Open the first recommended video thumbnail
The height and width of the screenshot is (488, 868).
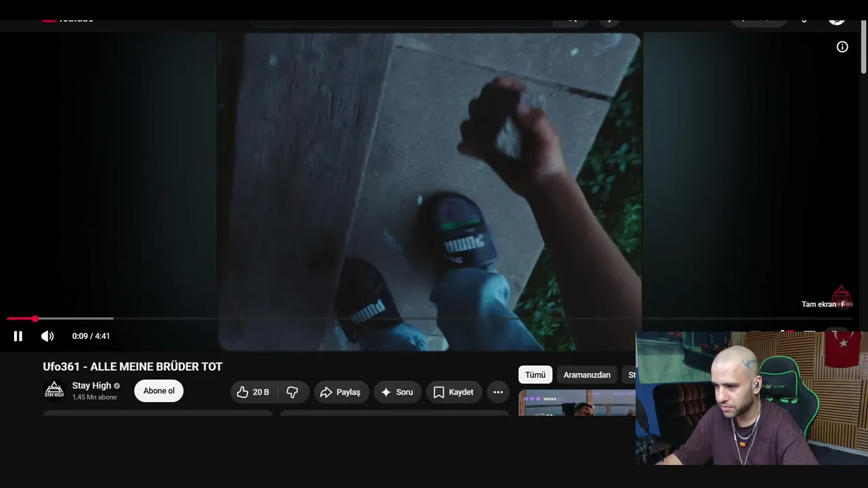577,403
